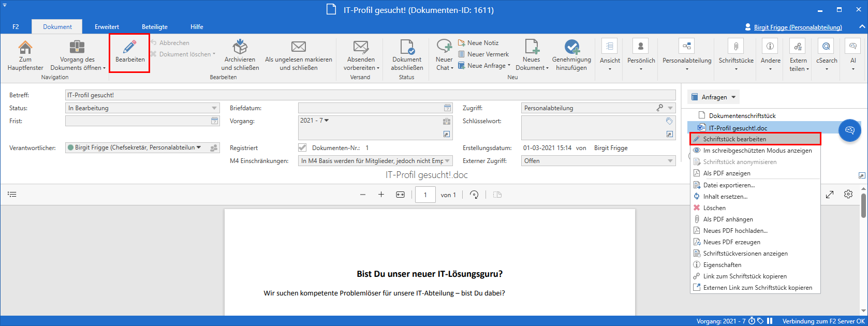Viewport: 868px width, 326px height.
Task: Open the cSearch tool
Action: pos(826,47)
